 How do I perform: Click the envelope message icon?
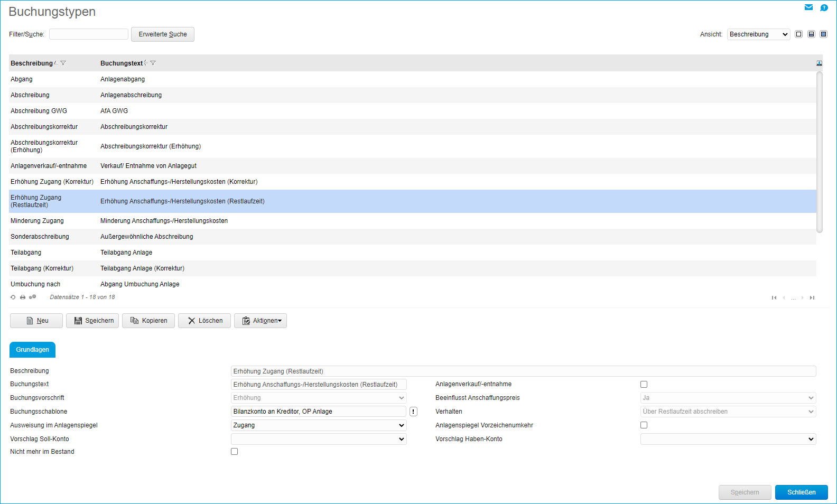point(808,7)
